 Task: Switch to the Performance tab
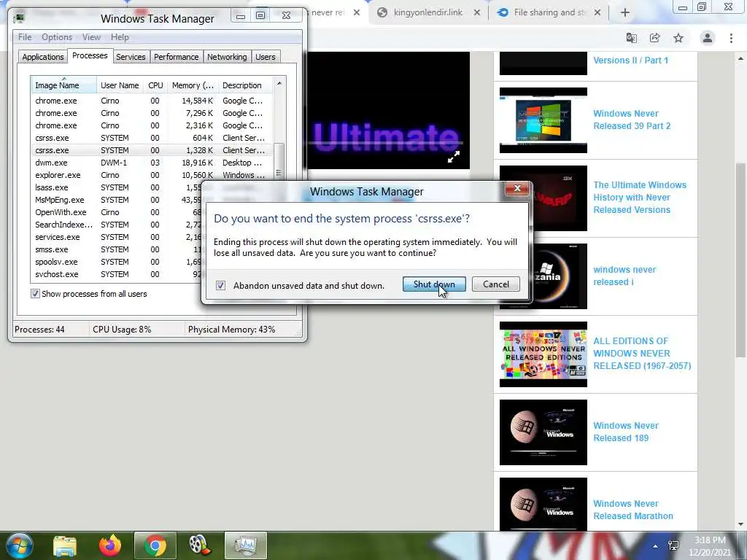(x=176, y=57)
